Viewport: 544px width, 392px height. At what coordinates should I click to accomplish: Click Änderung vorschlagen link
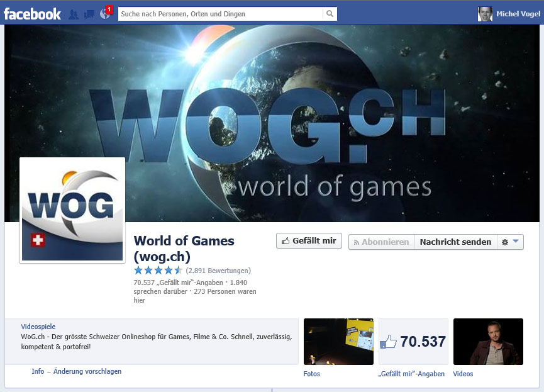pyautogui.click(x=87, y=371)
